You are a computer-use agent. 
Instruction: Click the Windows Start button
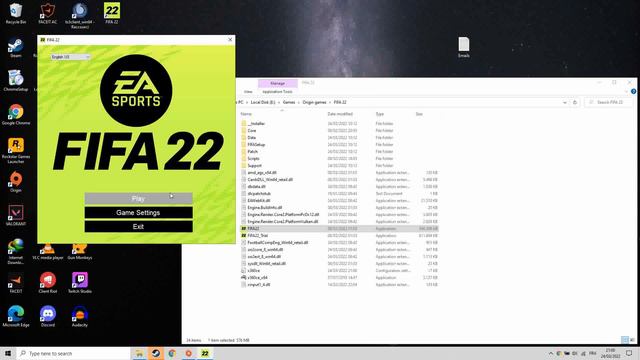(x=8, y=353)
